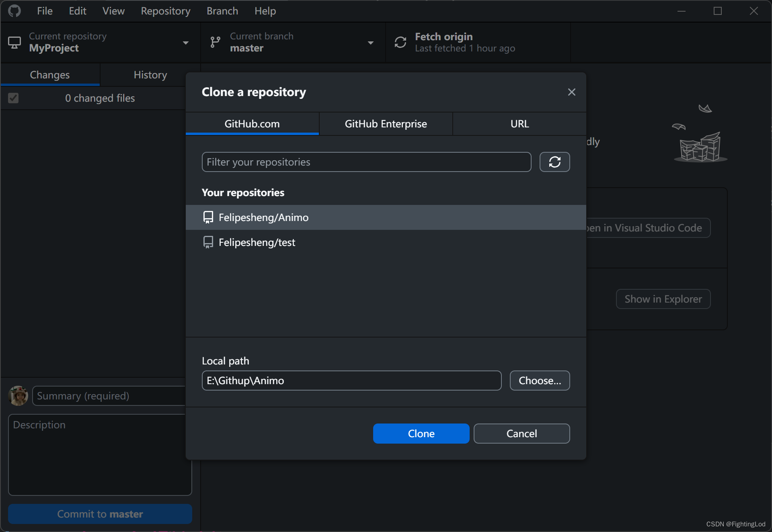Click the GitHub logo icon in menu bar
This screenshot has width=772, height=532.
pos(14,11)
